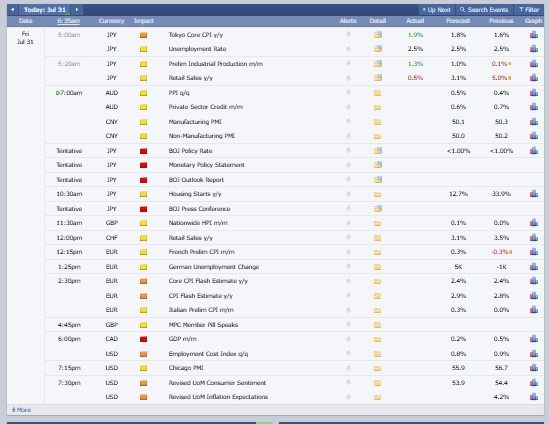
Task: Set alert bell for GDP m/m
Action: click(348, 339)
